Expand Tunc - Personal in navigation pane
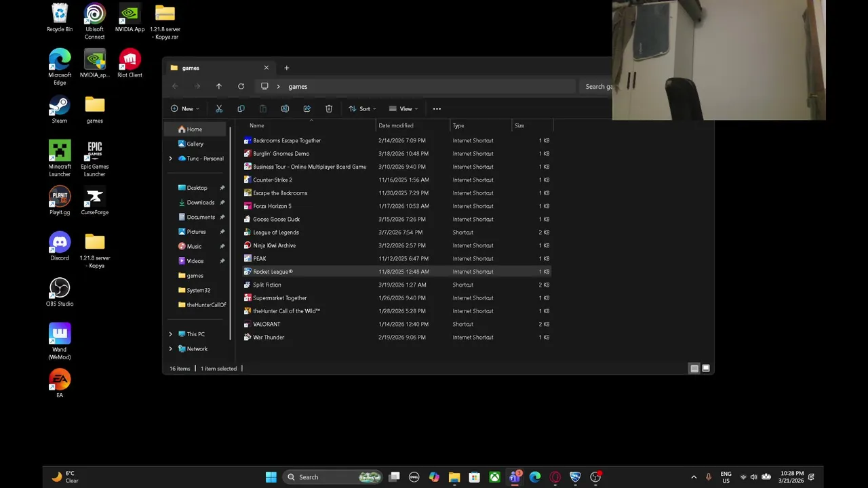This screenshot has width=868, height=488. [170, 159]
